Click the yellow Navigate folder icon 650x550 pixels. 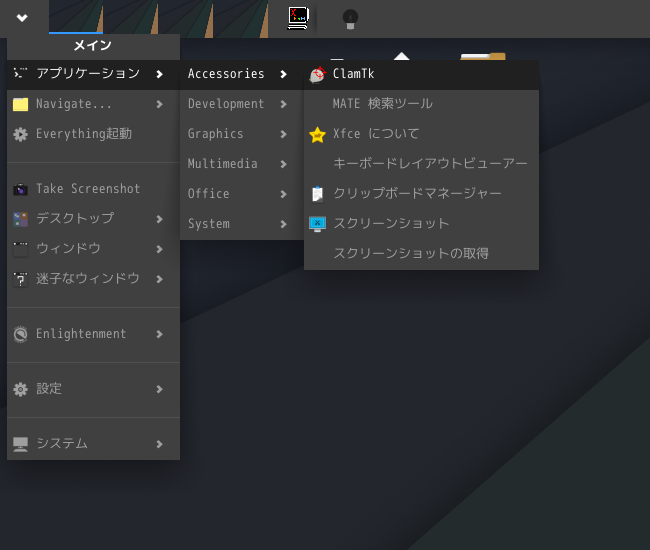[20, 104]
